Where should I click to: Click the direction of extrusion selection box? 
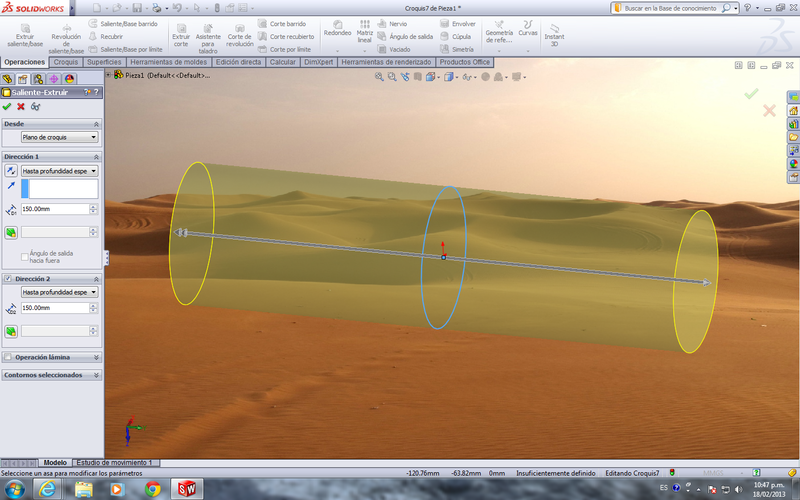tap(59, 188)
